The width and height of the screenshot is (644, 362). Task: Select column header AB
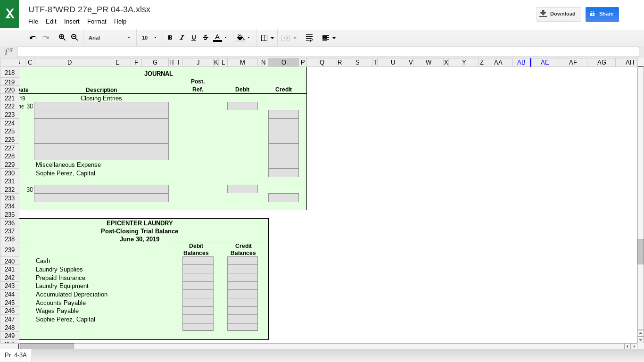(x=521, y=62)
